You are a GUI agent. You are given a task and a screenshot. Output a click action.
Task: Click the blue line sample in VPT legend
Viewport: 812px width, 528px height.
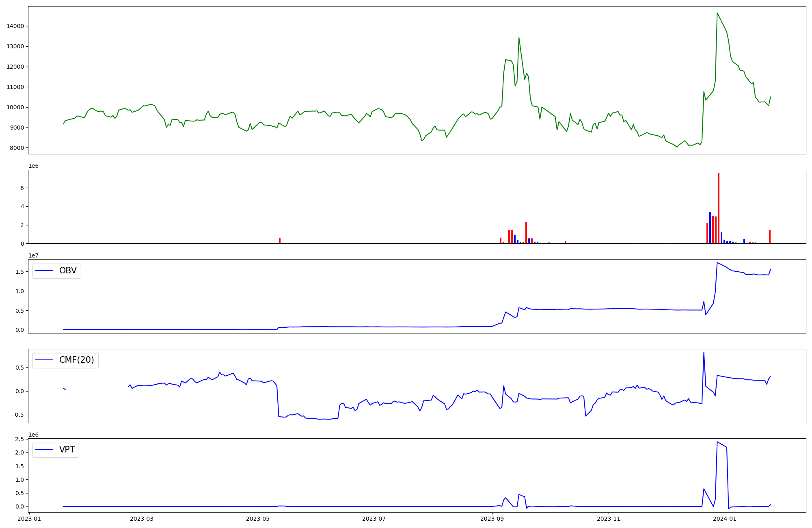click(x=45, y=450)
